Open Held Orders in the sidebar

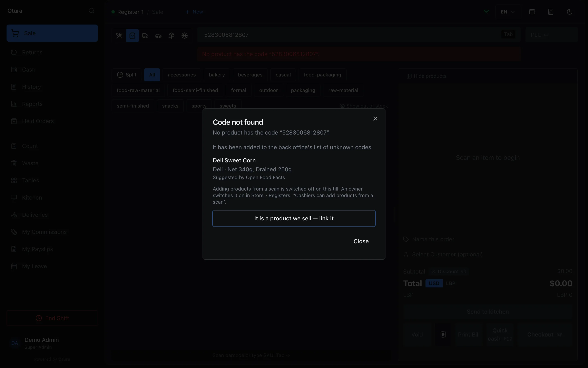[52, 121]
